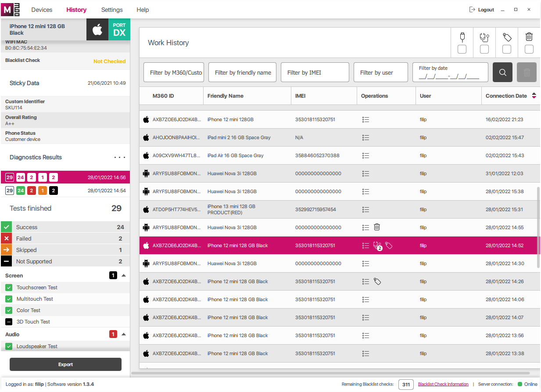
Task: Tick the checkbox under the trash icon
Action: tap(529, 49)
